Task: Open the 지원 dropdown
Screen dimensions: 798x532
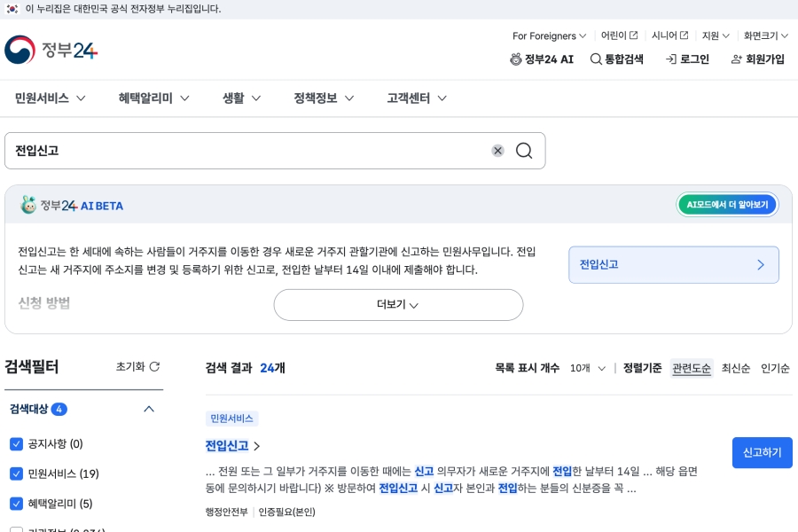Action: (716, 35)
